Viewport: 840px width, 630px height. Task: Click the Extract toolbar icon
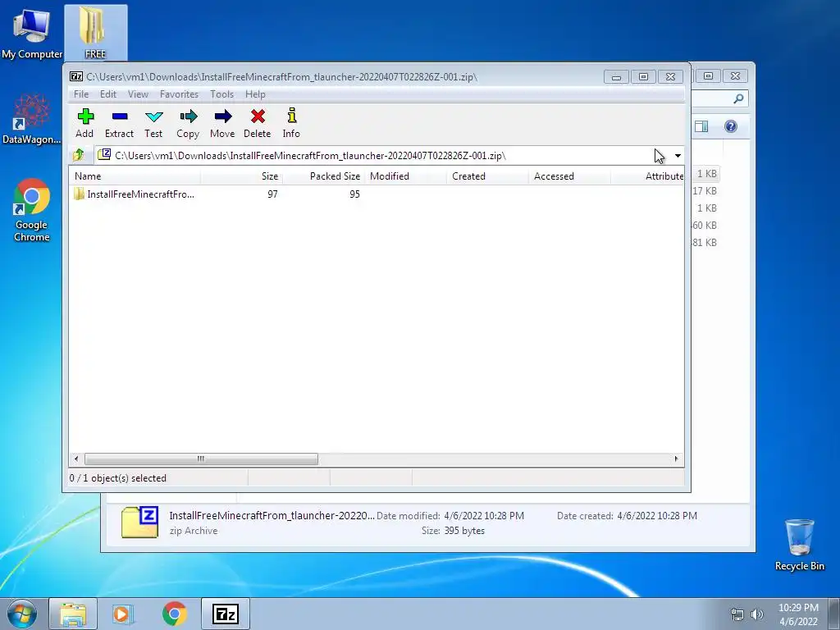pyautogui.click(x=120, y=123)
